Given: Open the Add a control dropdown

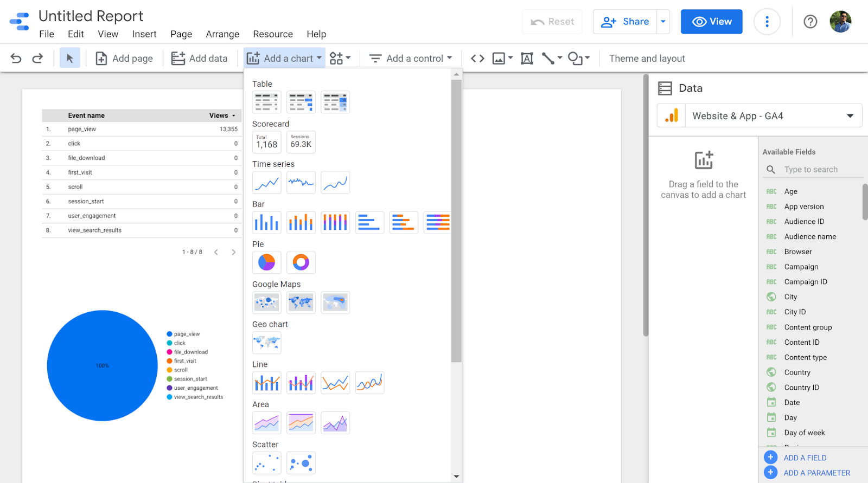Looking at the screenshot, I should (411, 59).
